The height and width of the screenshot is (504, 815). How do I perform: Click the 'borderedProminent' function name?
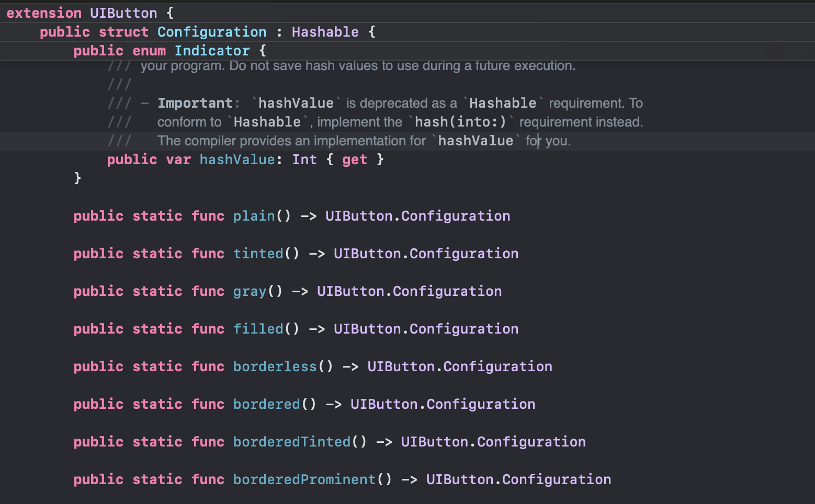point(304,479)
